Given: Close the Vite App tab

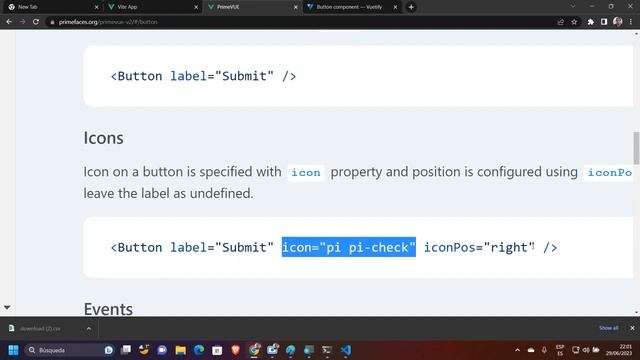Looking at the screenshot, I should pos(196,7).
